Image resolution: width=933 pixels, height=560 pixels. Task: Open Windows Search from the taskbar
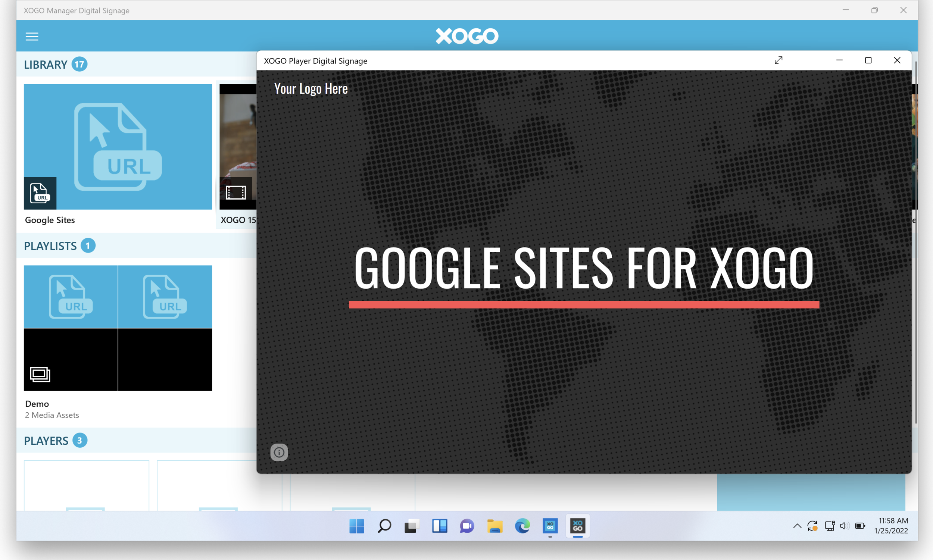pyautogui.click(x=384, y=526)
